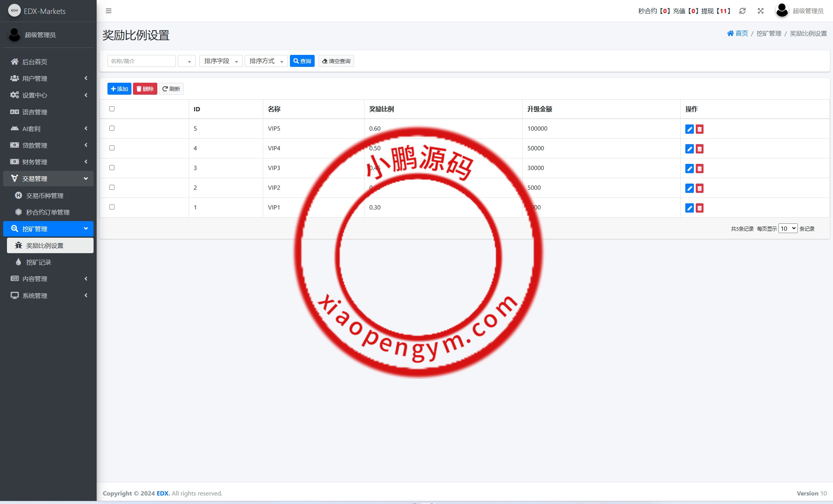This screenshot has height=504, width=833.
Task: Tick the checkbox for VIP2 row
Action: click(x=112, y=187)
